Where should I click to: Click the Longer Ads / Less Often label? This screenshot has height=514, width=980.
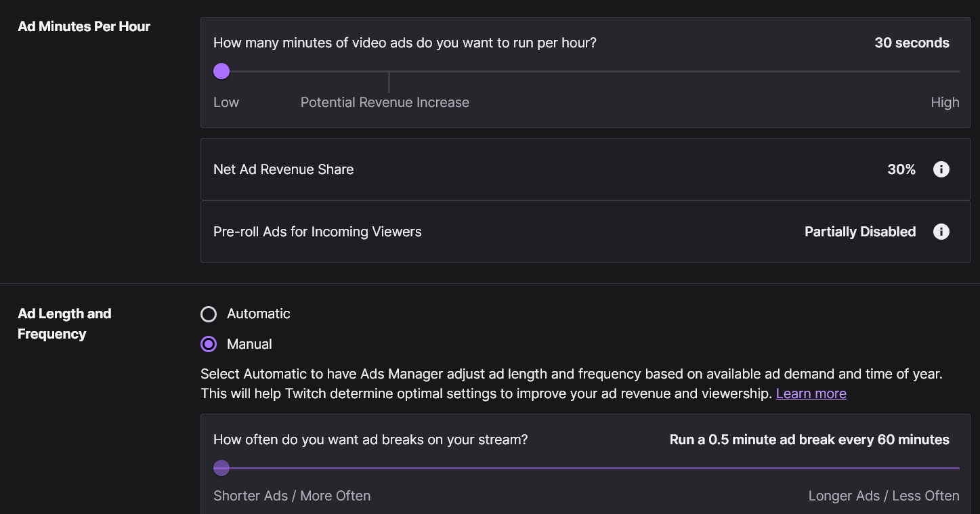point(883,496)
